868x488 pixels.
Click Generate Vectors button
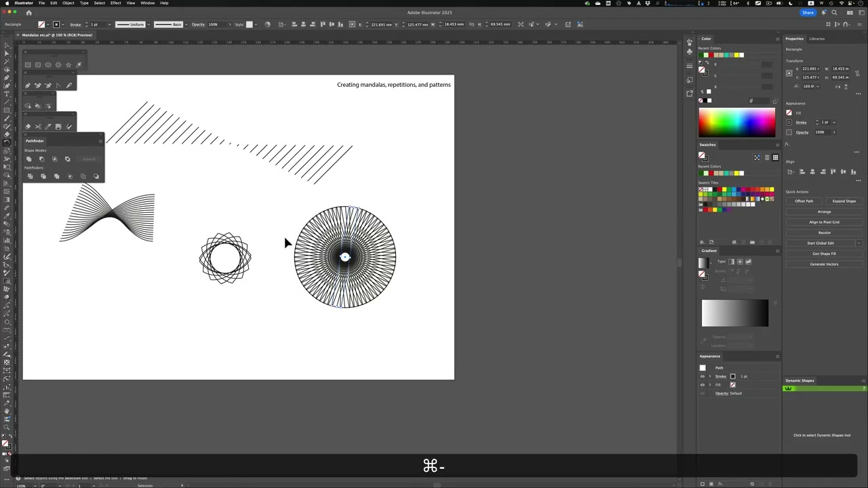tap(825, 264)
